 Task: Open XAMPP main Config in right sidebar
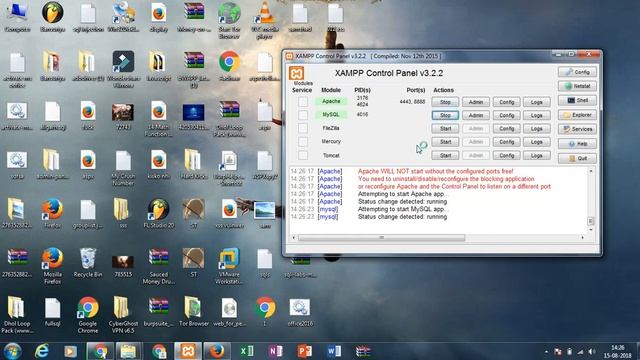577,72
